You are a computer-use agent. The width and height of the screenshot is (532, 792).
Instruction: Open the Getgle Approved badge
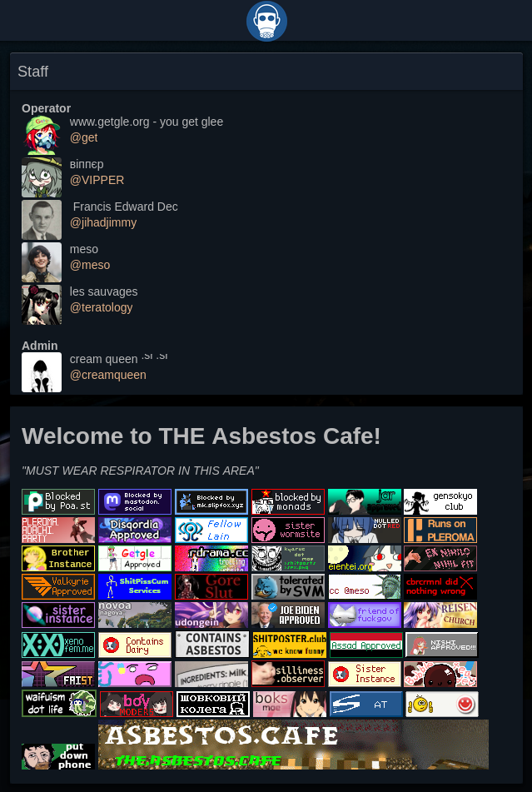coord(135,558)
